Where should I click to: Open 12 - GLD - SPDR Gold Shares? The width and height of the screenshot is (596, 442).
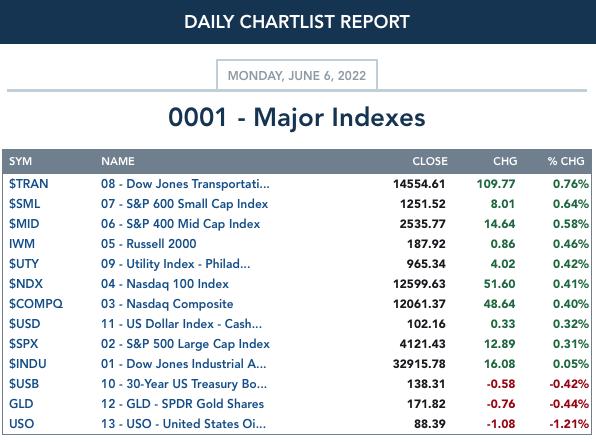(182, 404)
